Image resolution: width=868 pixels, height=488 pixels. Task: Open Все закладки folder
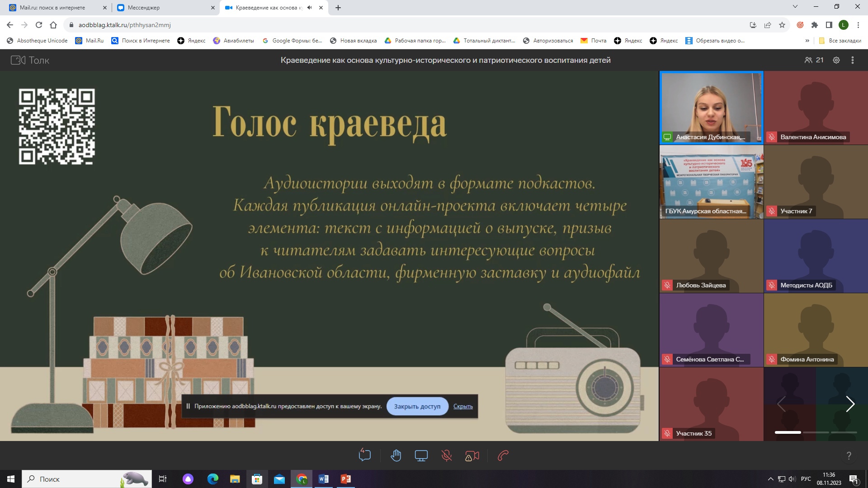(x=840, y=41)
